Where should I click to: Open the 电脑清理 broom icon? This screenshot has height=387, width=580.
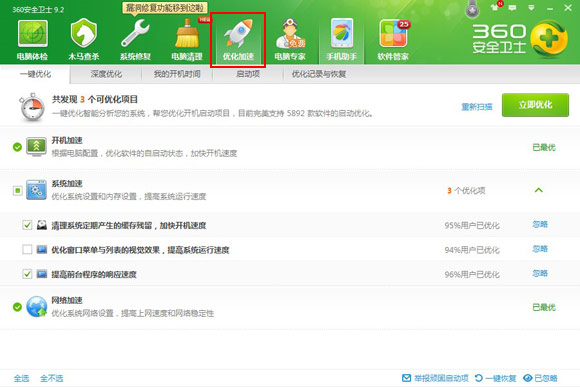[187, 34]
